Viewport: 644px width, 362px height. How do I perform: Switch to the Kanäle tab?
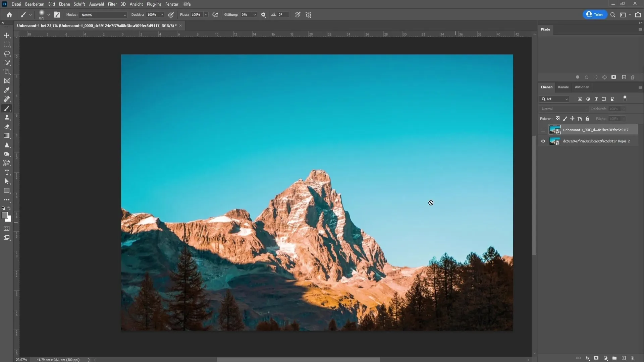pyautogui.click(x=563, y=87)
